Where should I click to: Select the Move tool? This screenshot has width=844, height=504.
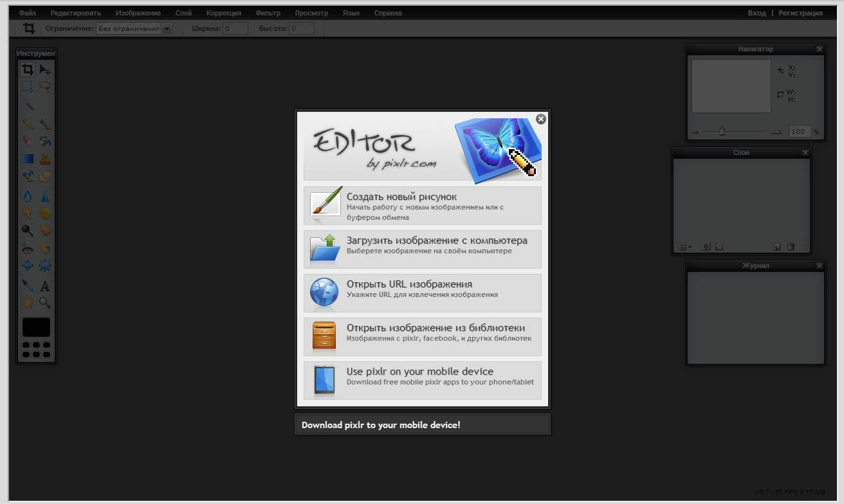point(45,69)
